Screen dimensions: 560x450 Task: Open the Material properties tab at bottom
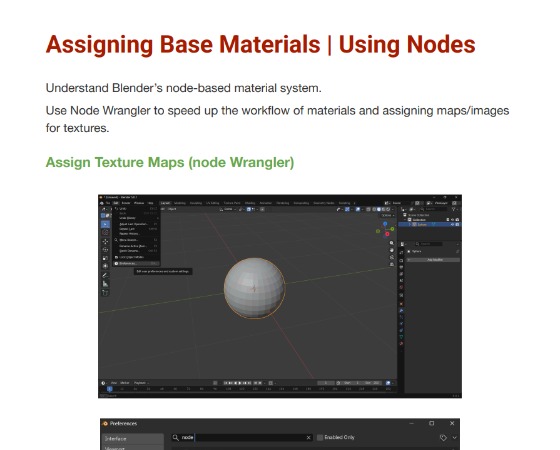[x=401, y=344]
